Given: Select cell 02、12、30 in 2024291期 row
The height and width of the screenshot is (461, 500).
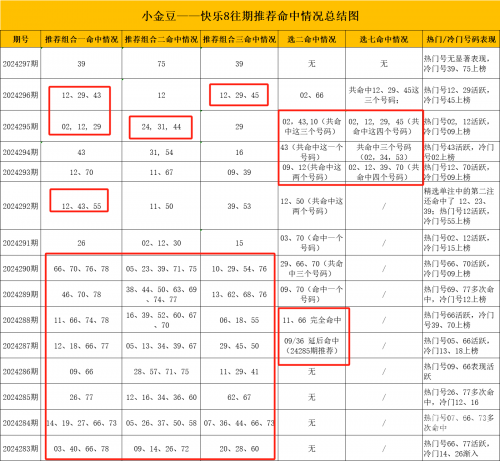Looking at the screenshot, I should (161, 243).
